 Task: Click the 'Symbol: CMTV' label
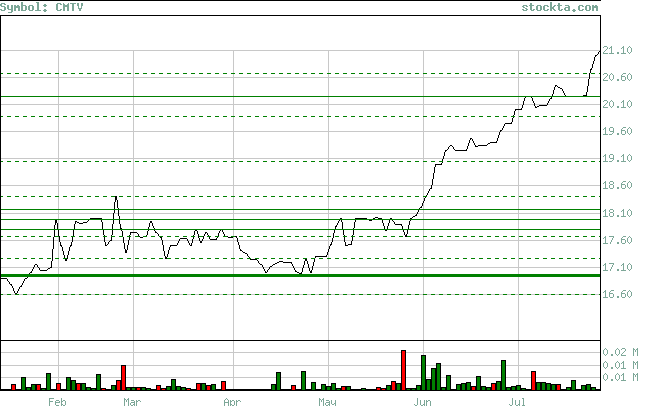point(42,7)
